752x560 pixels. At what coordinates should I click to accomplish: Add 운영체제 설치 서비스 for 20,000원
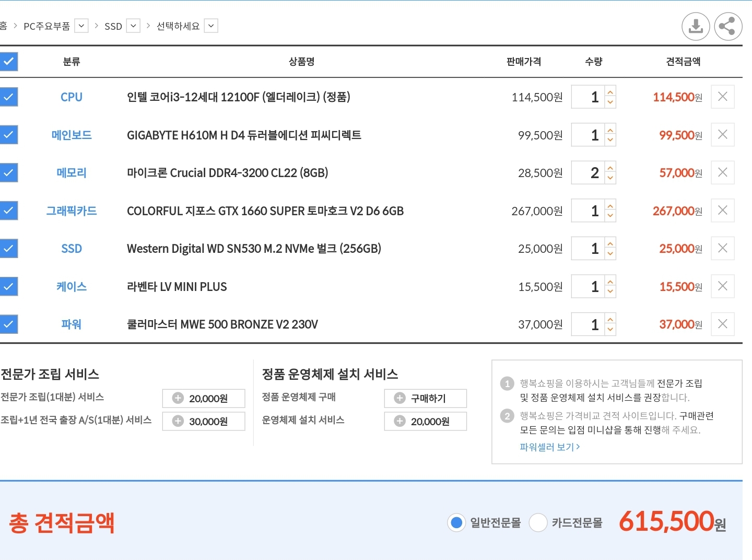pos(426,421)
